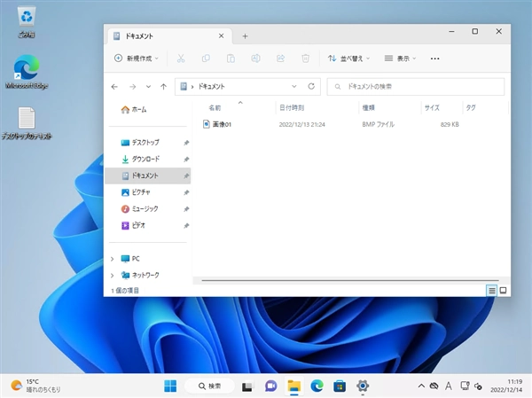This screenshot has height=398, width=532.
Task: Click the Rename icon in toolbar
Action: pos(255,59)
